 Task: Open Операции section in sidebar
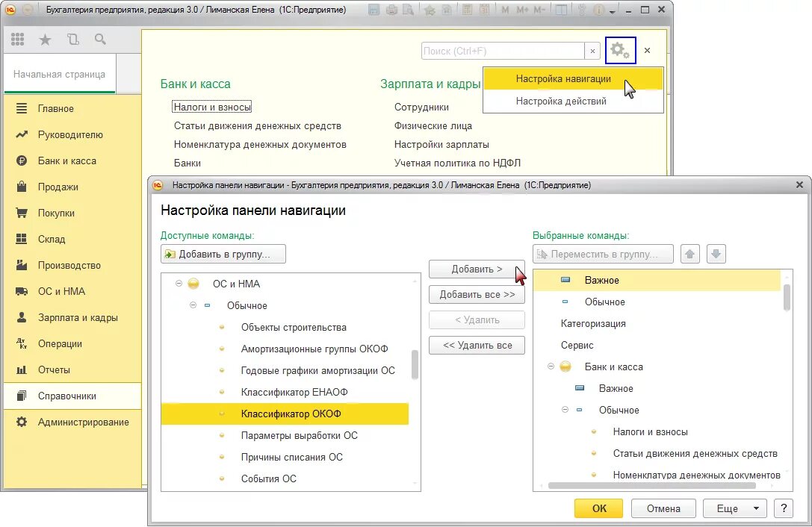72,343
